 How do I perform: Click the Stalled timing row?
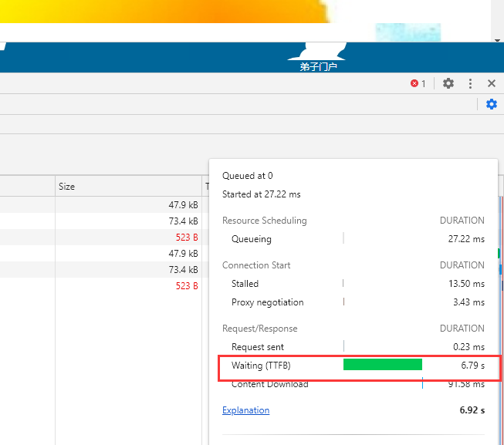click(x=245, y=284)
